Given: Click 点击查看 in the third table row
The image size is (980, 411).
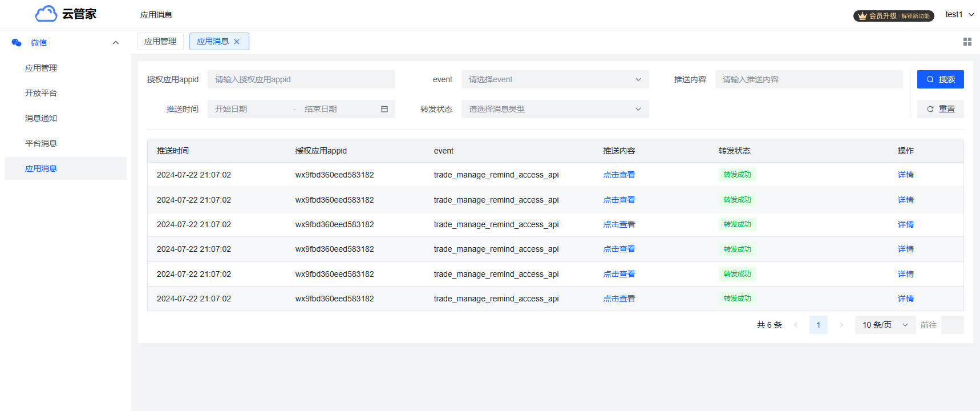Looking at the screenshot, I should coord(619,224).
